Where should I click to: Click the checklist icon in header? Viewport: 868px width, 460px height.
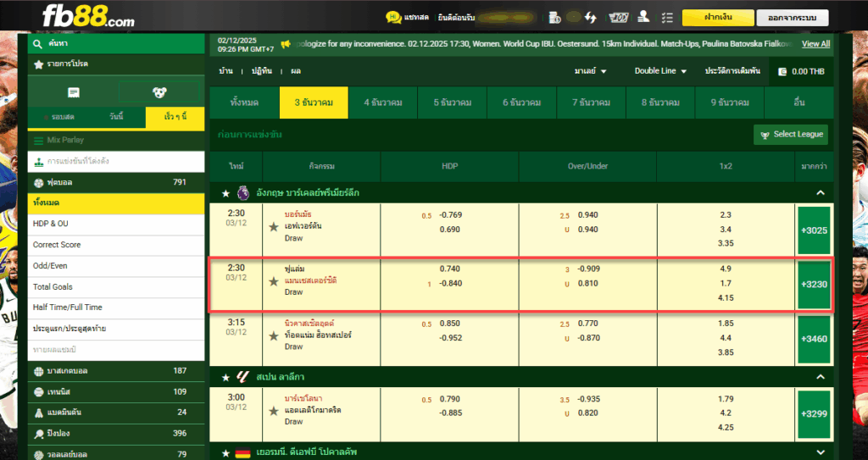[x=667, y=18]
